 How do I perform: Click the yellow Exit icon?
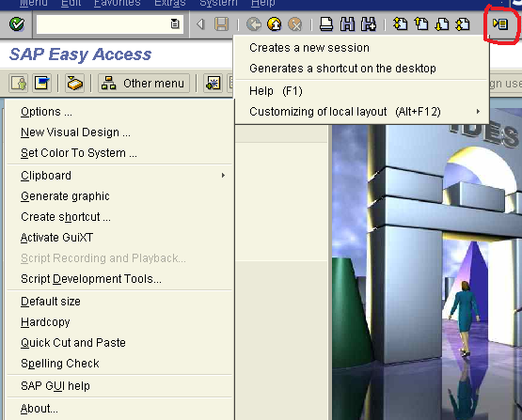point(275,23)
